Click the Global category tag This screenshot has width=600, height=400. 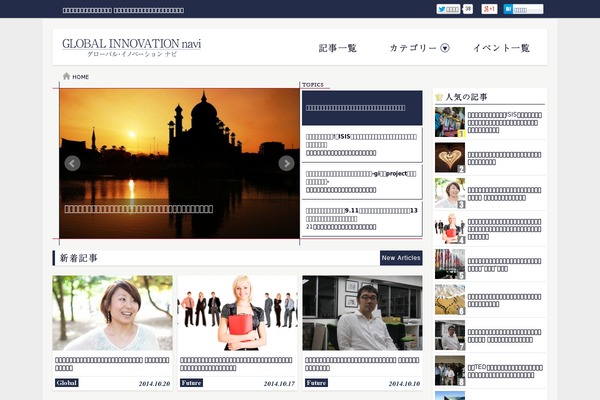67,383
